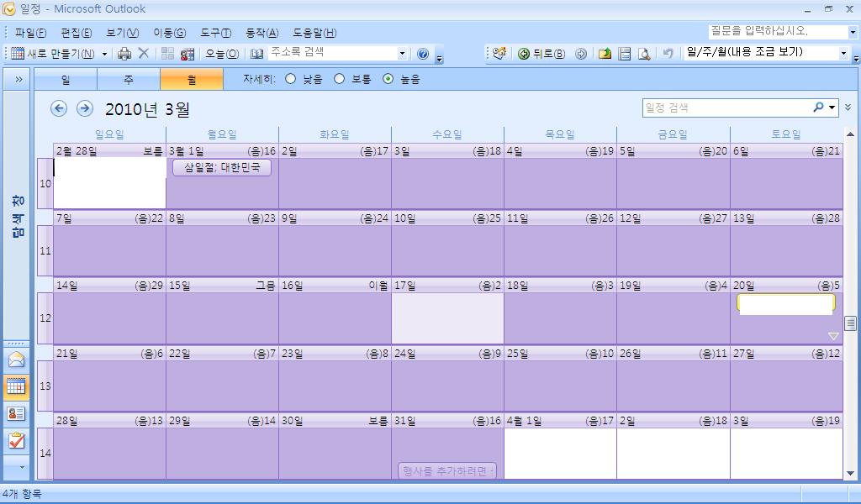This screenshot has height=504, width=861.
Task: Click the scroll up arrow of calendar
Action: click(851, 134)
